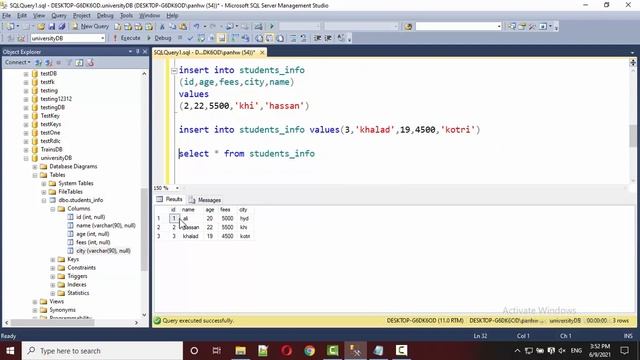Expand the Keys folder

[53, 260]
